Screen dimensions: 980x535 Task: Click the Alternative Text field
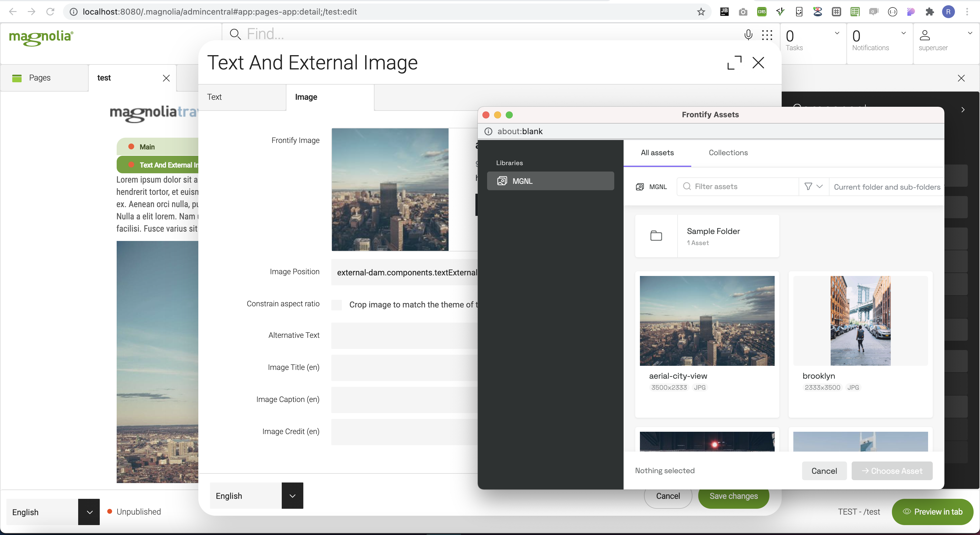[x=405, y=335]
